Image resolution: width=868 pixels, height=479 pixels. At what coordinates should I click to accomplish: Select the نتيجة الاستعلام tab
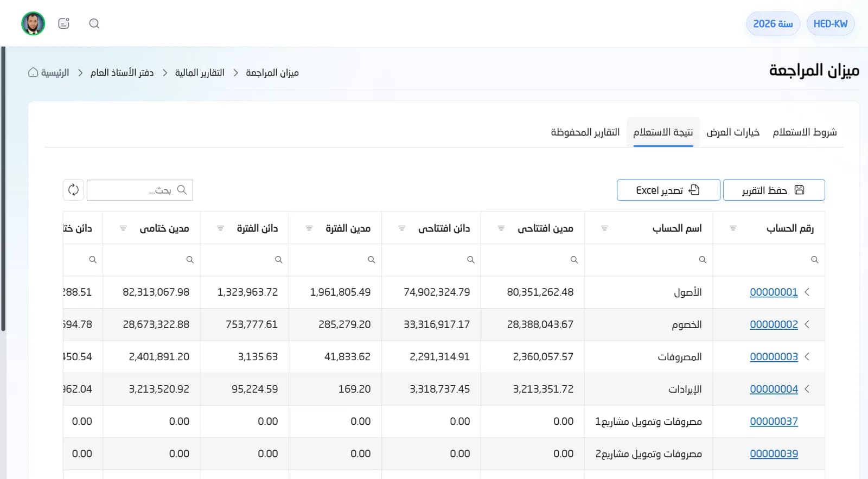click(x=663, y=132)
